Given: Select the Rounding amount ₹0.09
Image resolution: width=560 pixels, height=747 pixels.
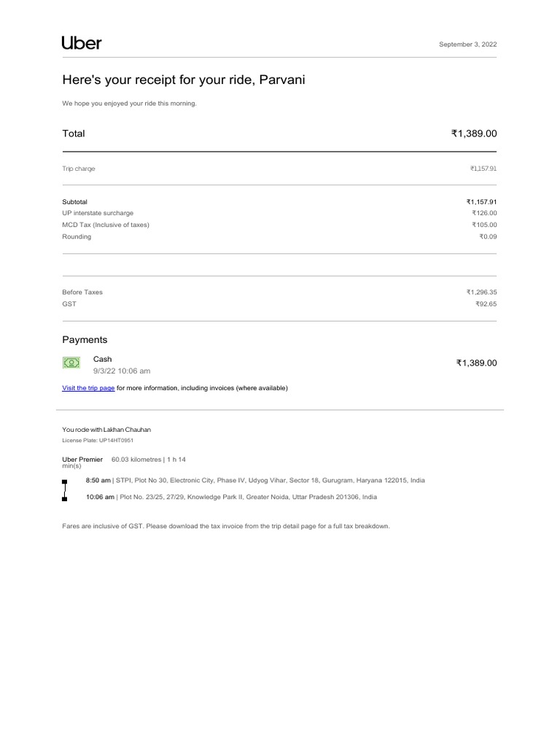Looking at the screenshot, I should pos(488,236).
